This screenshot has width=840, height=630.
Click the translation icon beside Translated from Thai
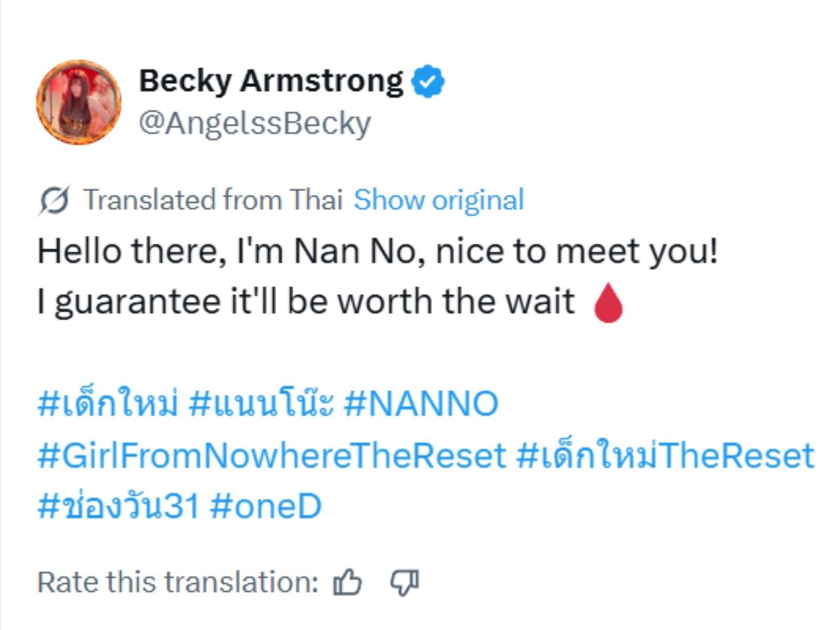coord(54,200)
